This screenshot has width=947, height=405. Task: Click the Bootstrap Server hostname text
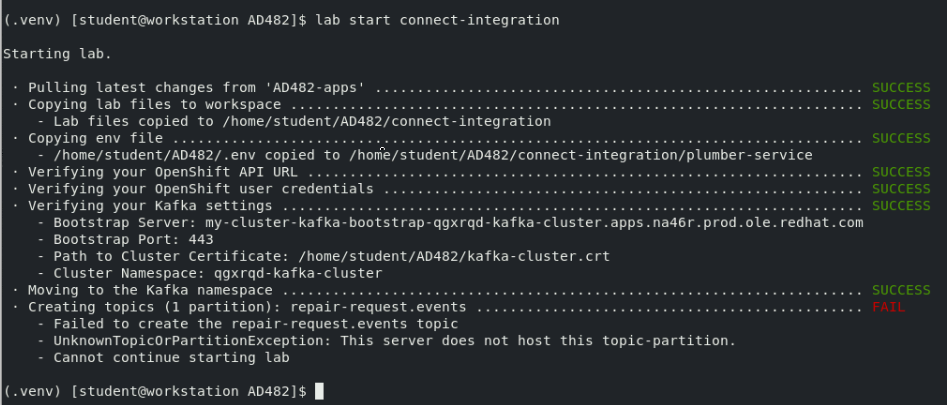533,222
